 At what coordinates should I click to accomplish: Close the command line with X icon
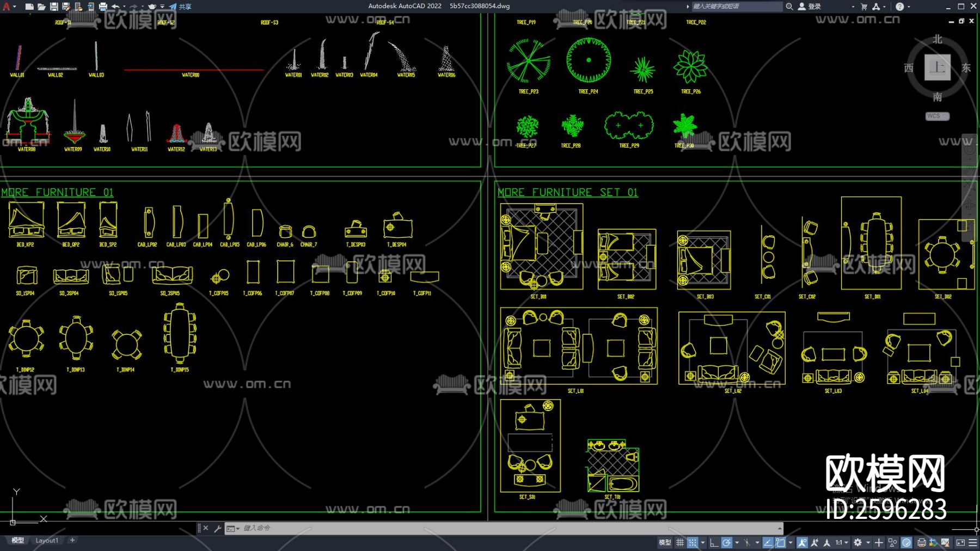pos(206,528)
